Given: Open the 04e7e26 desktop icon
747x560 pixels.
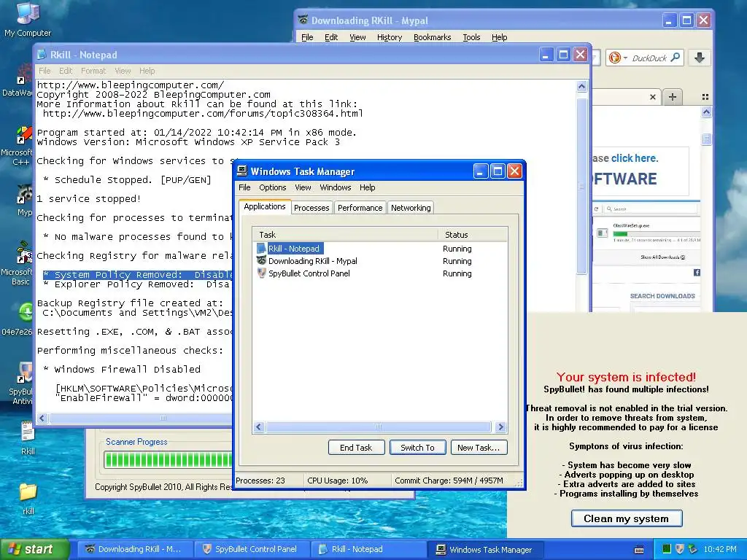Looking at the screenshot, I should pyautogui.click(x=19, y=318).
